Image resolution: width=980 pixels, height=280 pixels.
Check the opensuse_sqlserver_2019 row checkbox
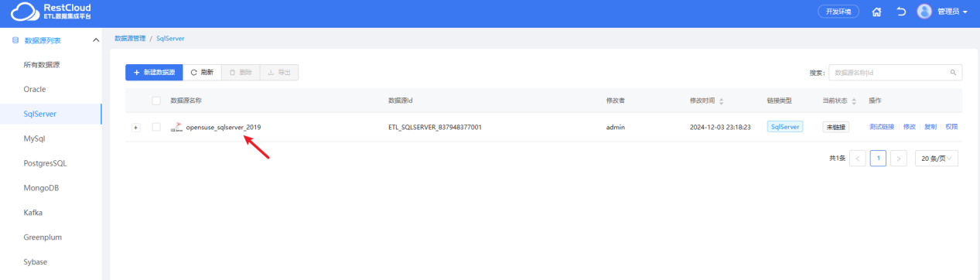[x=156, y=127]
